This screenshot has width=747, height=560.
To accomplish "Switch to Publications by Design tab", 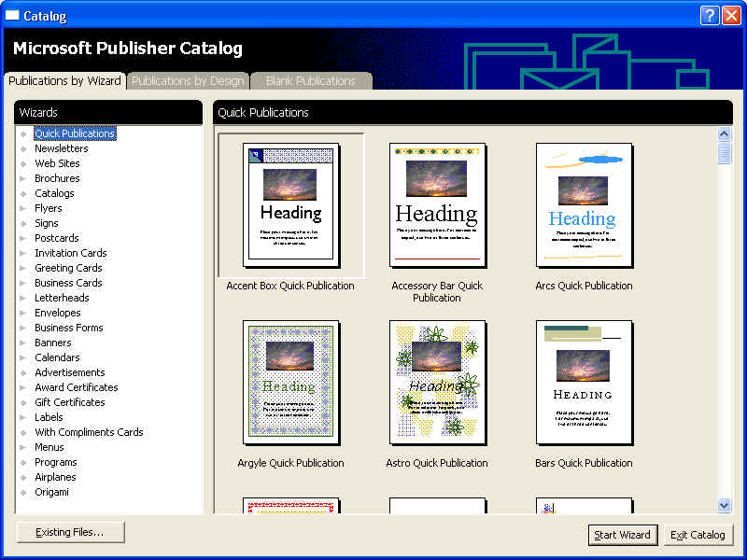I will click(188, 81).
